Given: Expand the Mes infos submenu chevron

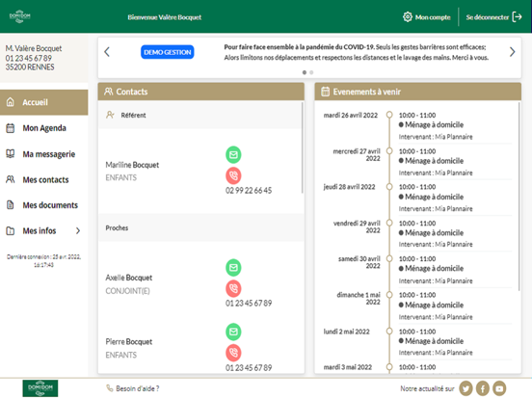Looking at the screenshot, I should (78, 230).
